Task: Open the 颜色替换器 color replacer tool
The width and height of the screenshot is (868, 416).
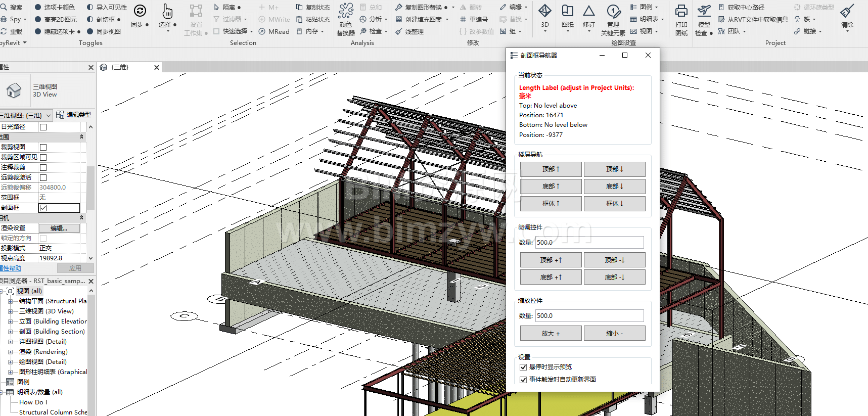Action: click(346, 11)
